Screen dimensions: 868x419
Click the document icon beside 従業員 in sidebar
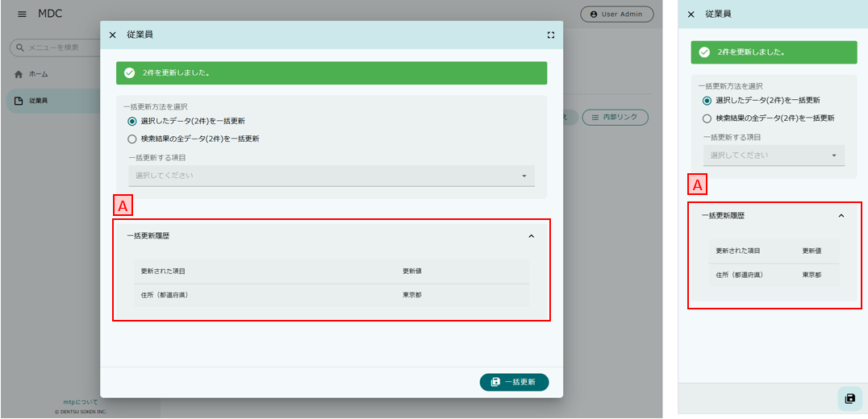[x=19, y=101]
